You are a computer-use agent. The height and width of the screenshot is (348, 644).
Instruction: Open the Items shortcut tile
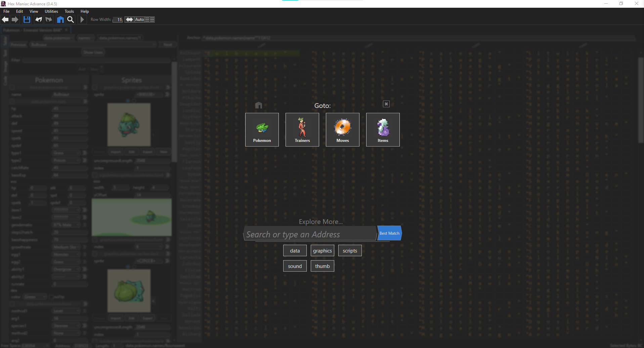click(x=383, y=129)
